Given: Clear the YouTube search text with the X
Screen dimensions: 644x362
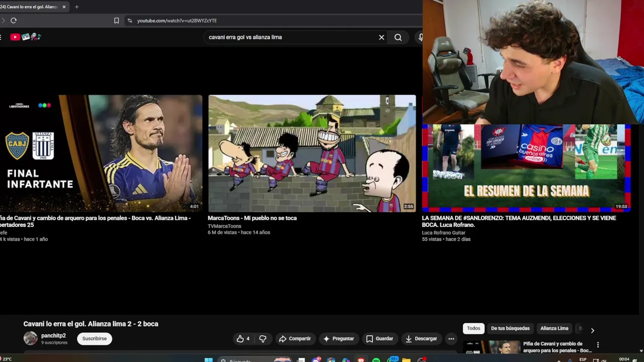Looking at the screenshot, I should (381, 37).
